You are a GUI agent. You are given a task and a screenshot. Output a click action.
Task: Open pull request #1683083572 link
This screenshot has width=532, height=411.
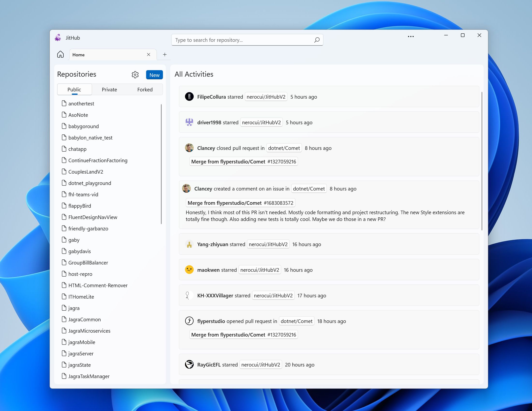[x=240, y=203]
